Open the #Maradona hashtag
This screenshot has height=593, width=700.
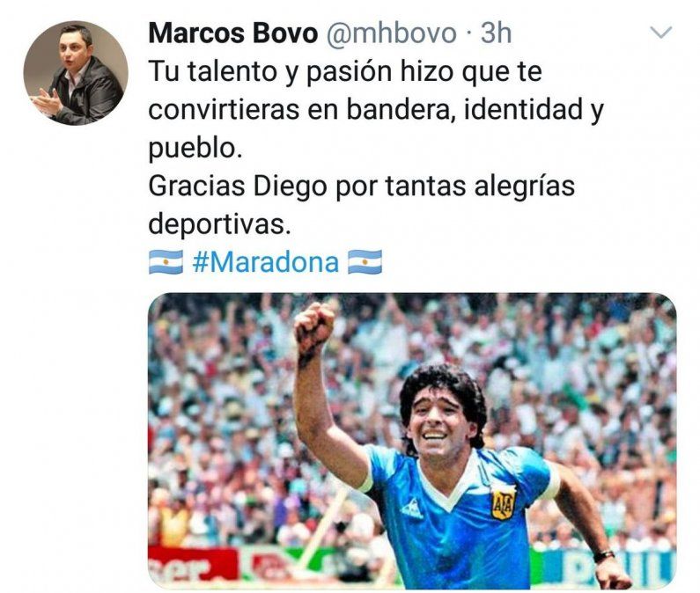[266, 262]
